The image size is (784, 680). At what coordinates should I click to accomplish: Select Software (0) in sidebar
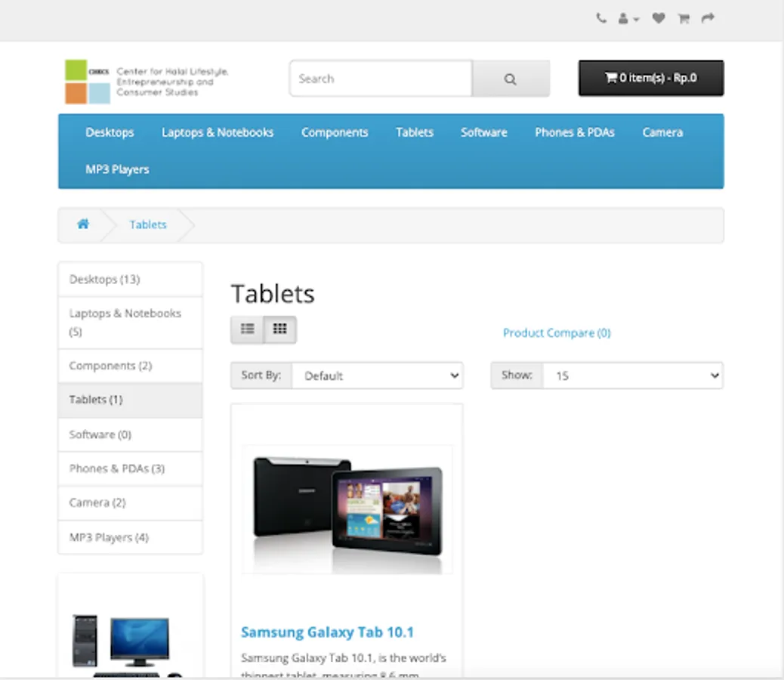130,434
